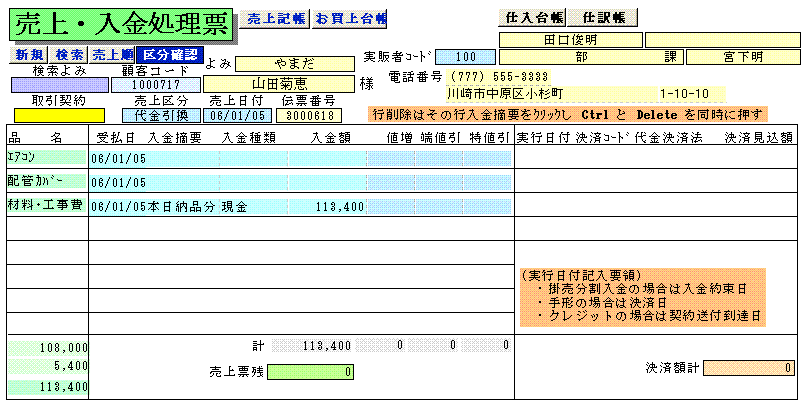804x406 pixels.
Task: Click the 部 課 department field
Action: (x=591, y=57)
